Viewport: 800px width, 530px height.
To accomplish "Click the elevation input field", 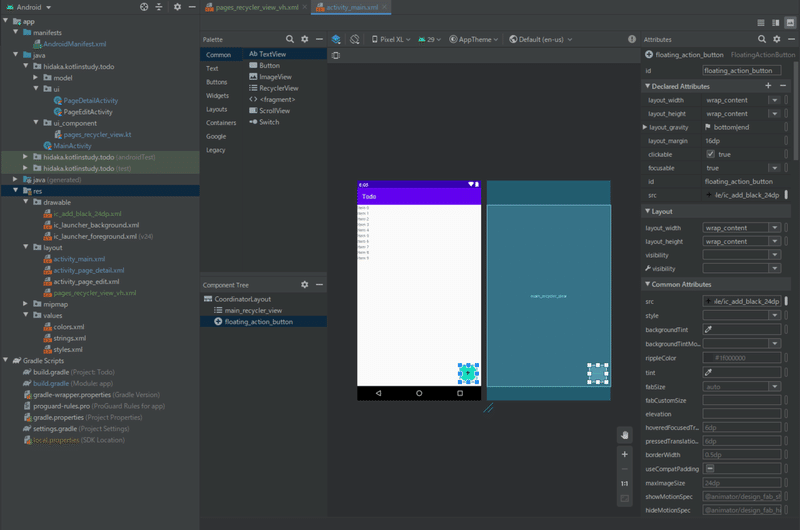I will 742,414.
